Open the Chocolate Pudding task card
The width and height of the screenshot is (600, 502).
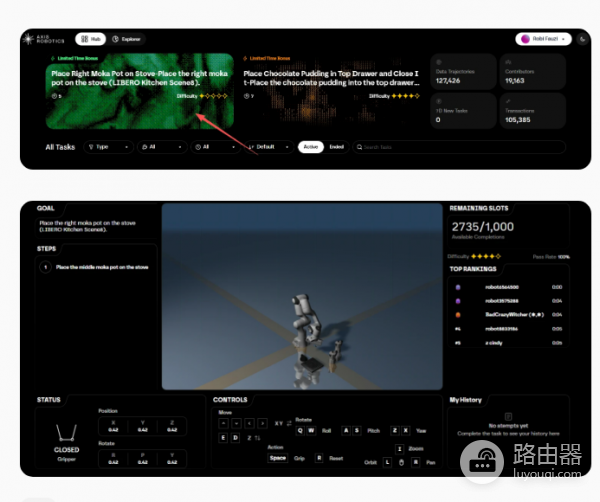pyautogui.click(x=331, y=91)
